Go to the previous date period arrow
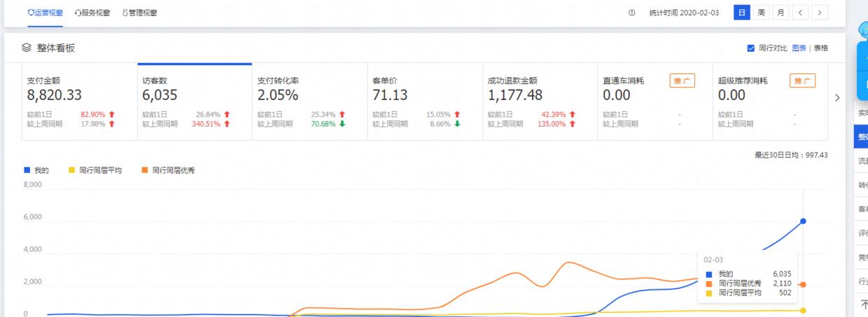 point(799,13)
